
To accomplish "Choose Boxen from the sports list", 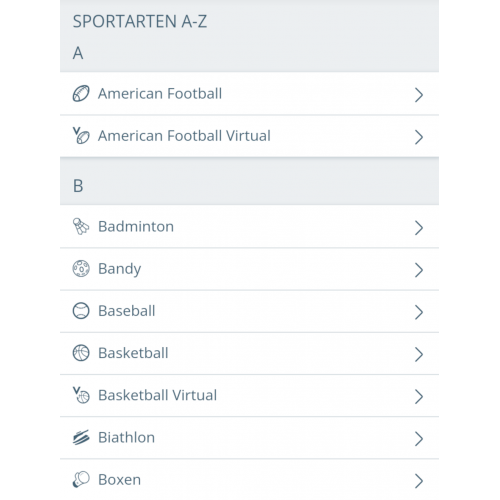I will [249, 480].
